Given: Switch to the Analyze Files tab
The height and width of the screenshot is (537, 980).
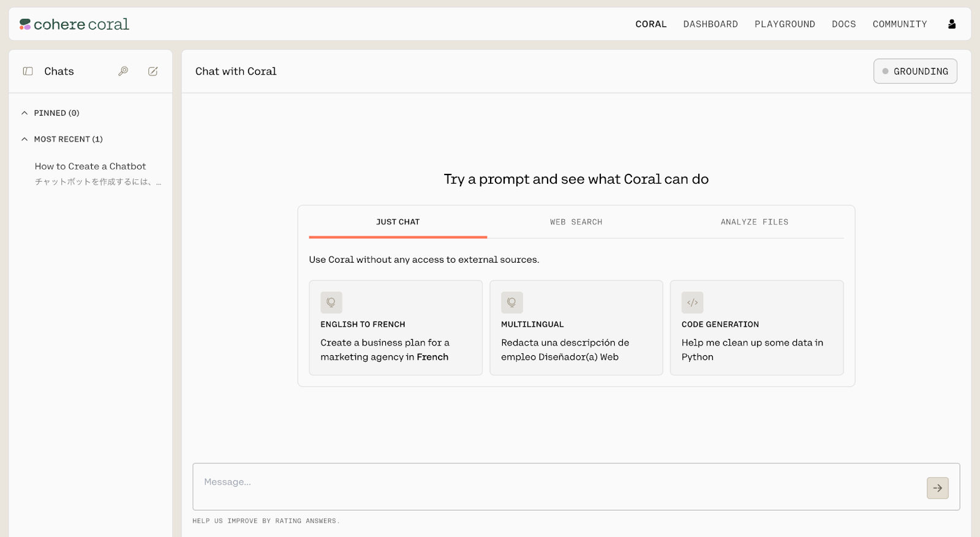Looking at the screenshot, I should click(754, 222).
